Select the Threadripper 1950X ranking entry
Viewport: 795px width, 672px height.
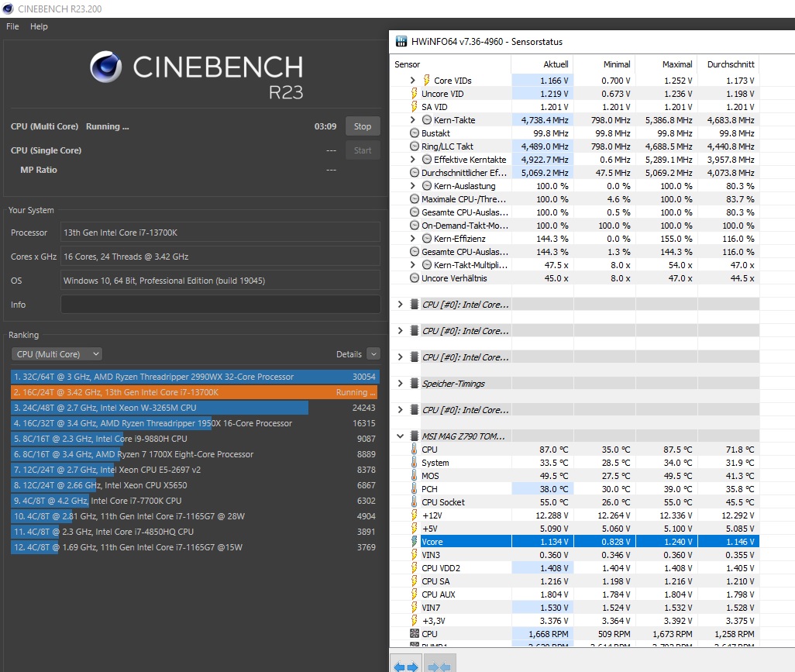click(194, 423)
